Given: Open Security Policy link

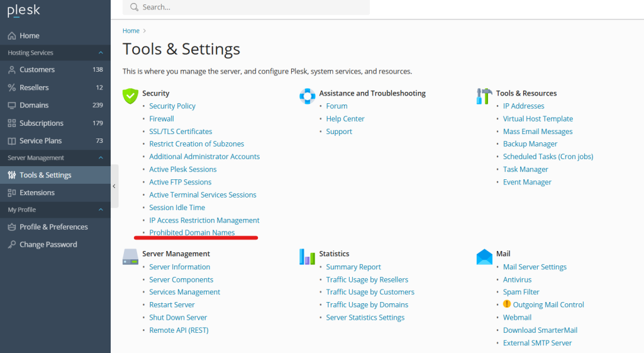Looking at the screenshot, I should pos(172,106).
